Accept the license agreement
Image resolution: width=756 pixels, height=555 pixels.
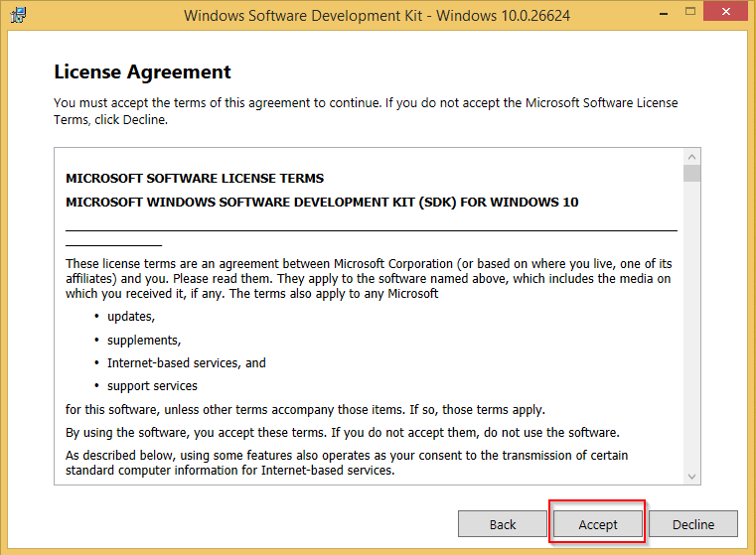598,524
